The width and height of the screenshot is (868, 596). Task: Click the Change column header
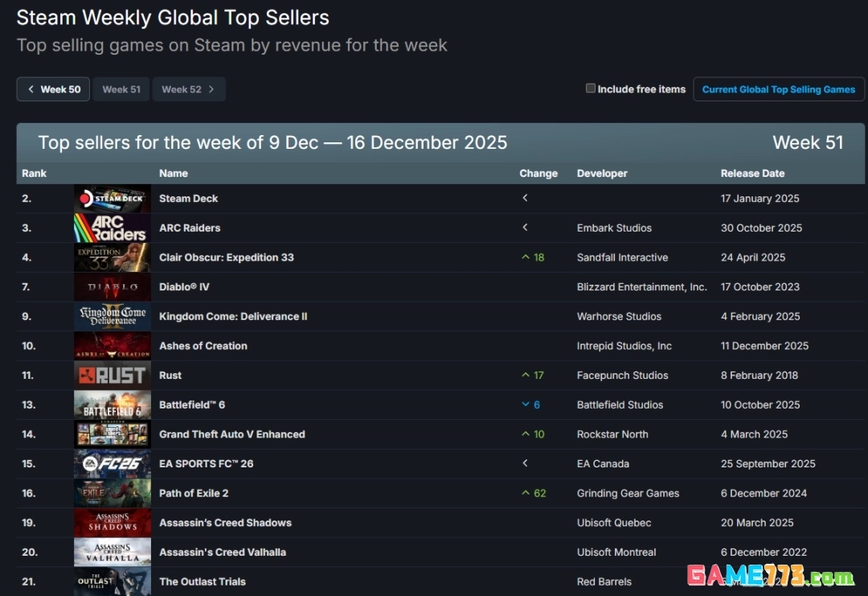[538, 173]
